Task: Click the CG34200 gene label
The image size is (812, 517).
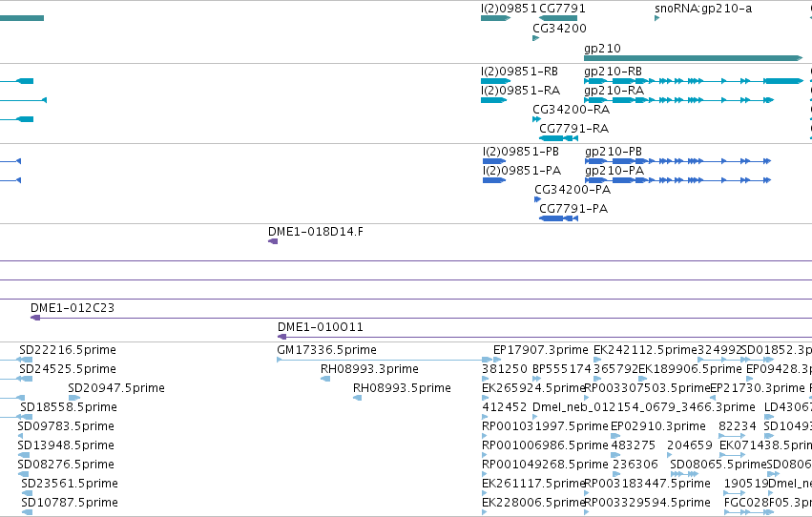Action: click(559, 28)
